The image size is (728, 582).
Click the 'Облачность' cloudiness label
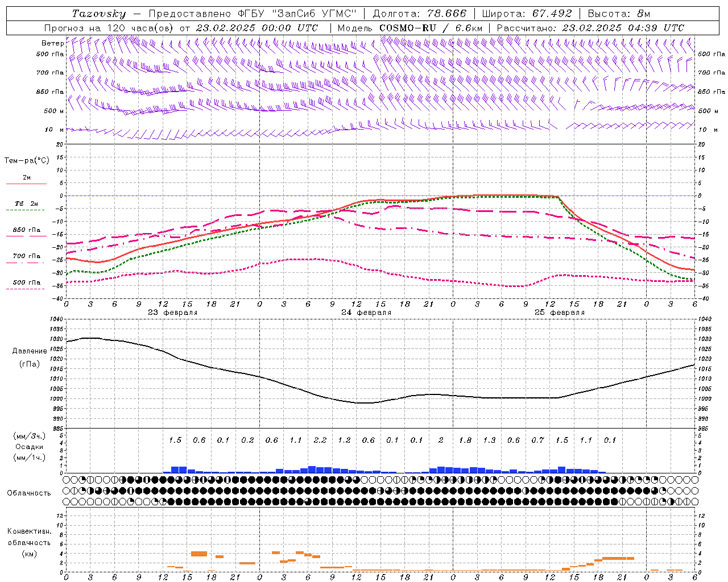click(29, 493)
